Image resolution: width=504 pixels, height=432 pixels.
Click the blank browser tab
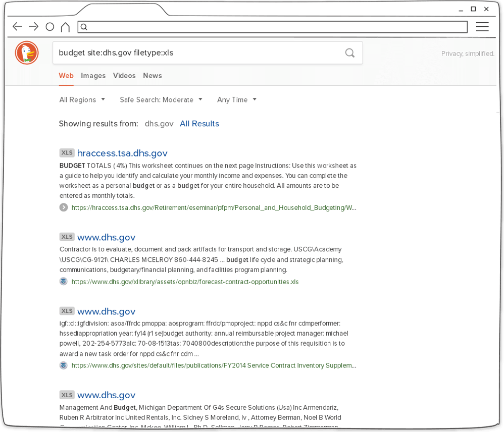coord(122,10)
